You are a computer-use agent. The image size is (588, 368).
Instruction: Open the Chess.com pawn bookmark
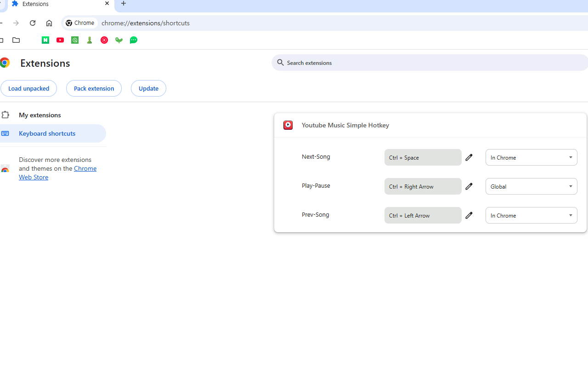tap(90, 40)
